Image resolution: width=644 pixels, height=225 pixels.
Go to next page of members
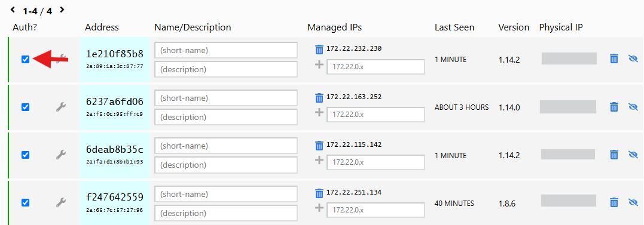[x=62, y=10]
